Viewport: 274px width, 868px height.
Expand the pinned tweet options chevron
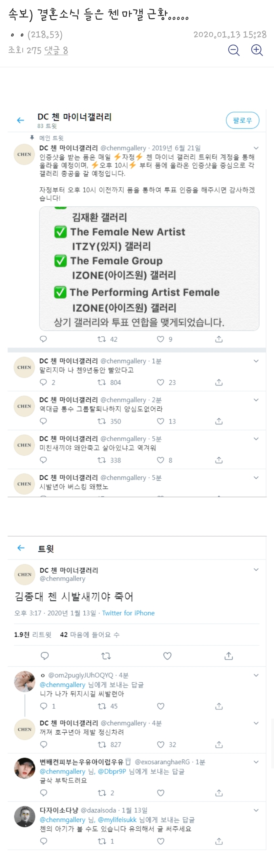click(x=256, y=148)
